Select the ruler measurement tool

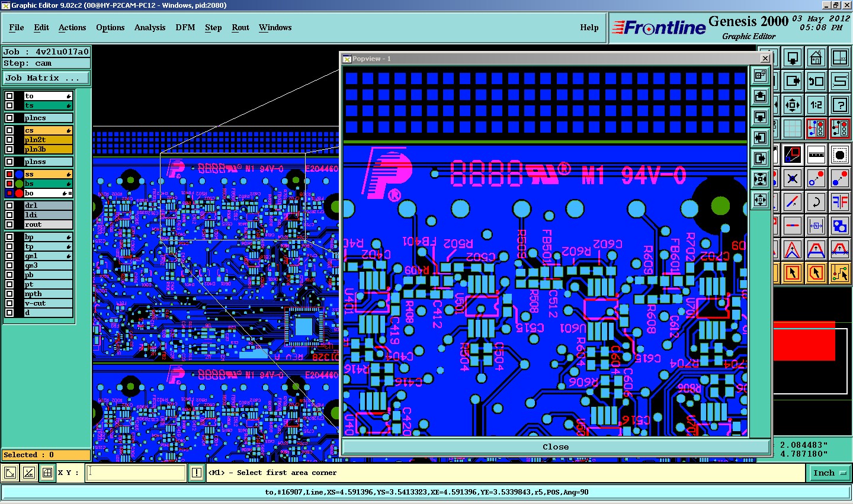coord(816,155)
